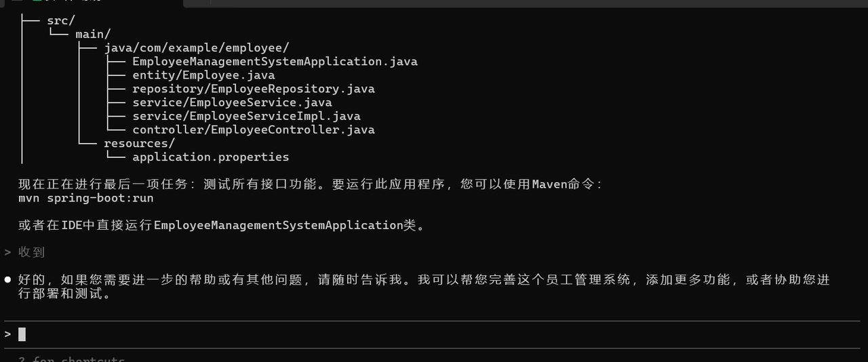Click the white bullet before "好的"
868x362 pixels.
pos(7,279)
